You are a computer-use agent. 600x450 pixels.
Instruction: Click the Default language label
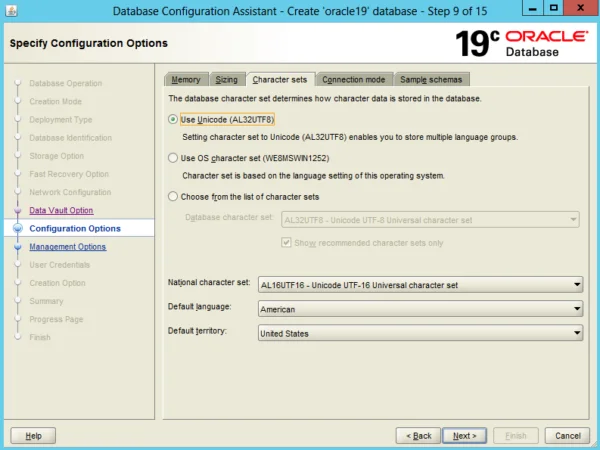coord(199,307)
